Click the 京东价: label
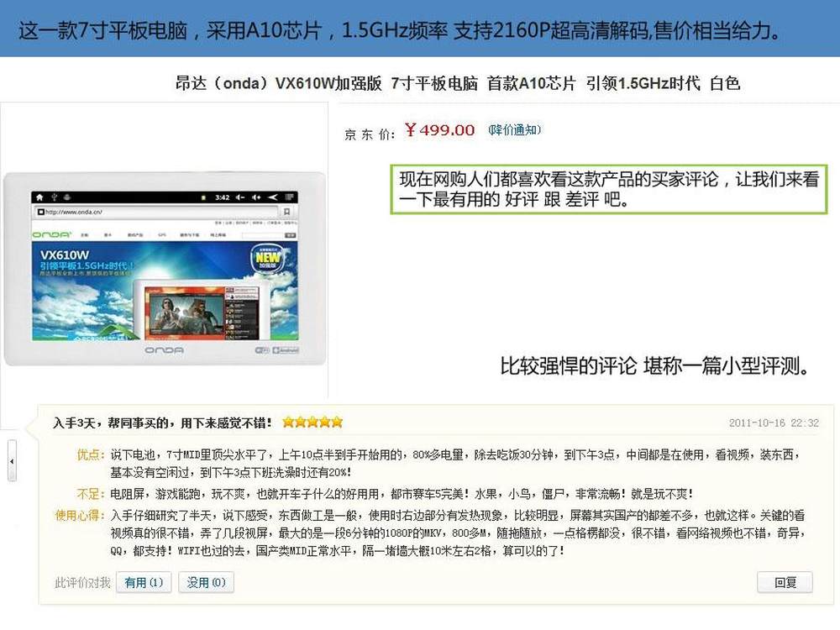 click(x=370, y=134)
